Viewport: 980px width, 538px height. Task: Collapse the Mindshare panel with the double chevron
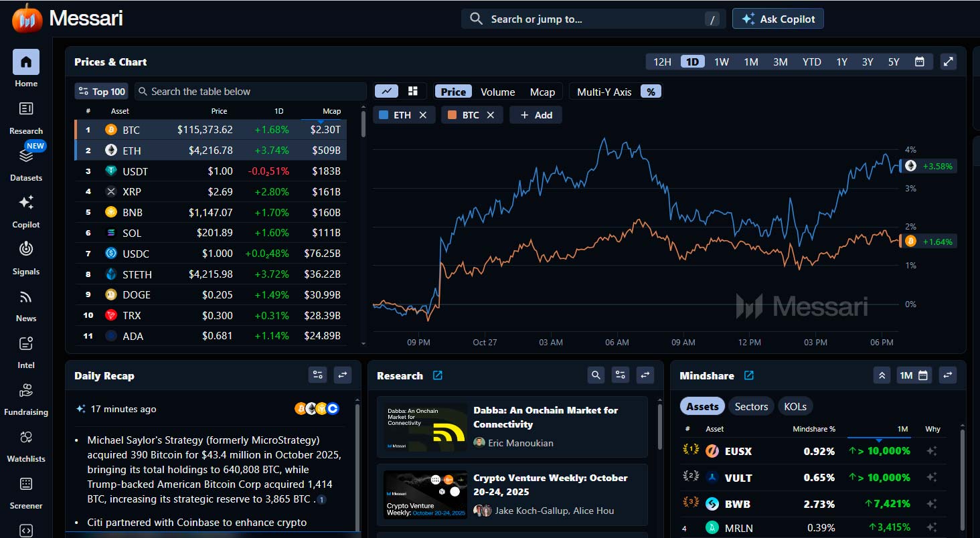[882, 375]
